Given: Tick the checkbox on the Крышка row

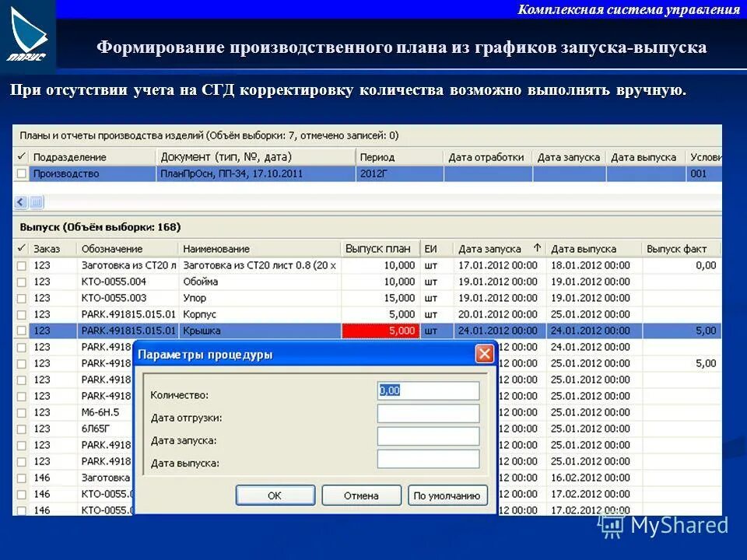Looking at the screenshot, I should click(x=20, y=330).
